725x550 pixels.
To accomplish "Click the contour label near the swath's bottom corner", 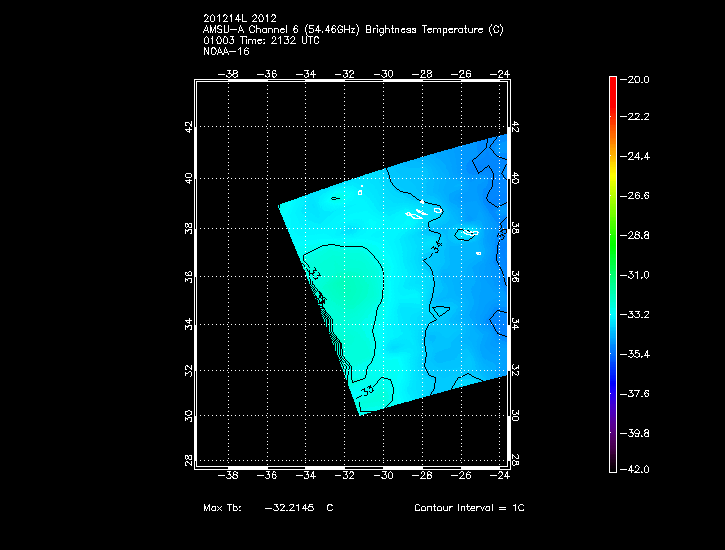I will point(367,389).
